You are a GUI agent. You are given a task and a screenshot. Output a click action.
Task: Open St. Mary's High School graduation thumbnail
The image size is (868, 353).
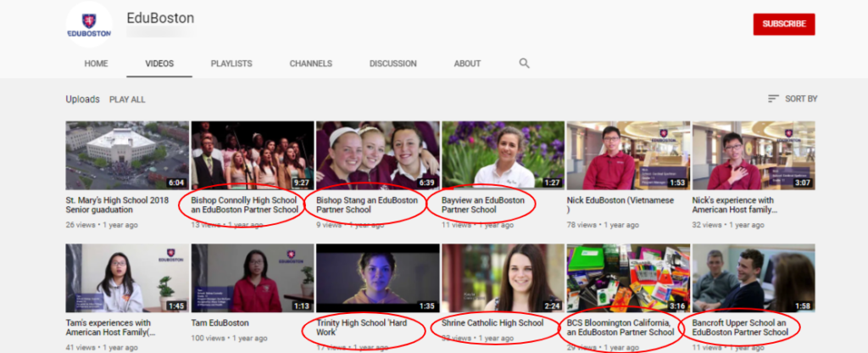coord(127,156)
